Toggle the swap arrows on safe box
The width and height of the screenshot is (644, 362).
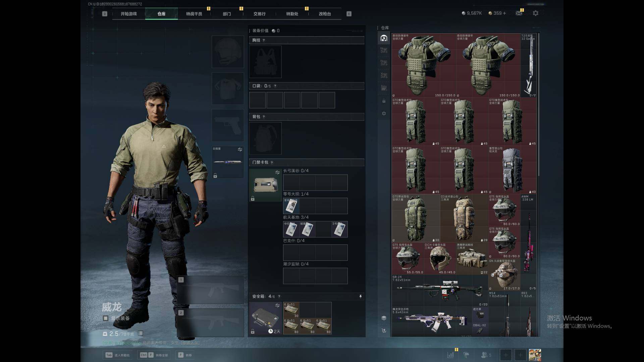[277, 305]
